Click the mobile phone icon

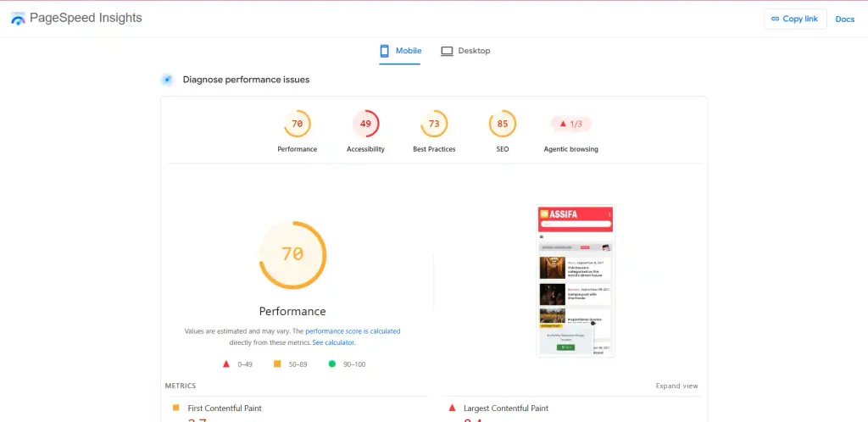(x=384, y=51)
